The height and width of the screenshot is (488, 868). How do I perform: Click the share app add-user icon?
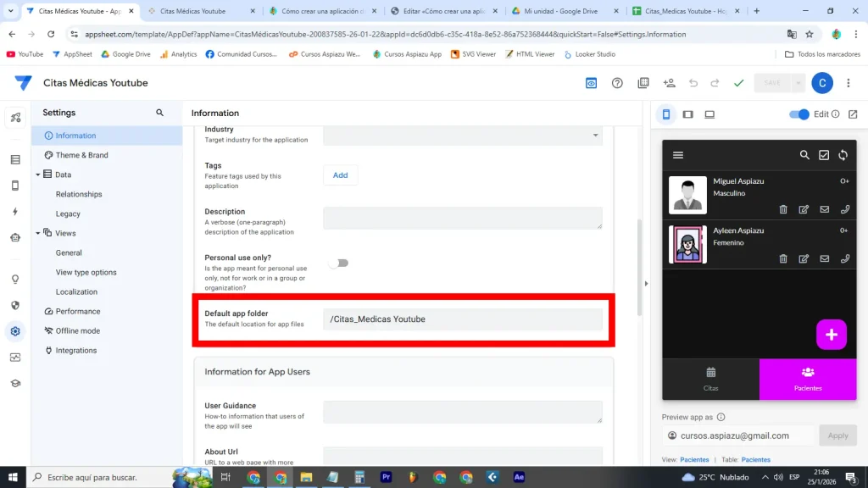tap(669, 83)
